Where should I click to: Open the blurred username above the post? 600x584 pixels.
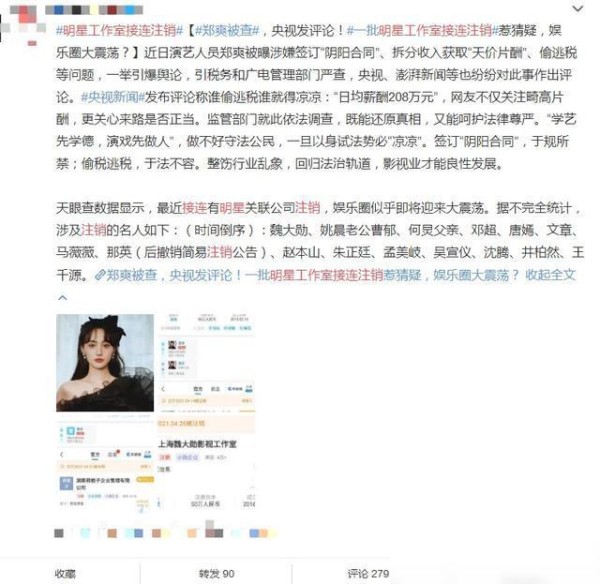pyautogui.click(x=94, y=10)
